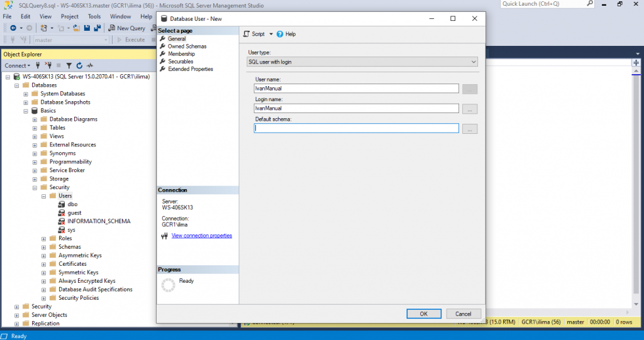Collapse the Databases folder
This screenshot has height=340, width=644.
tap(17, 85)
